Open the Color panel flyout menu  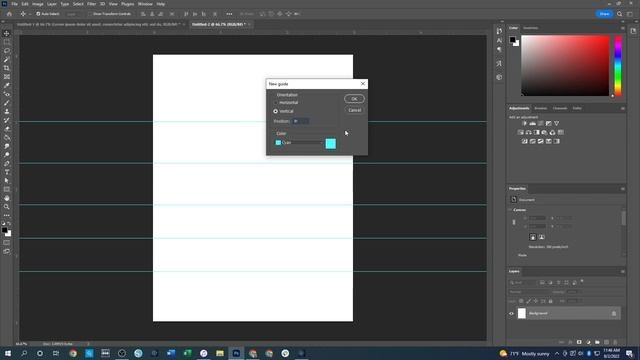tap(622, 28)
